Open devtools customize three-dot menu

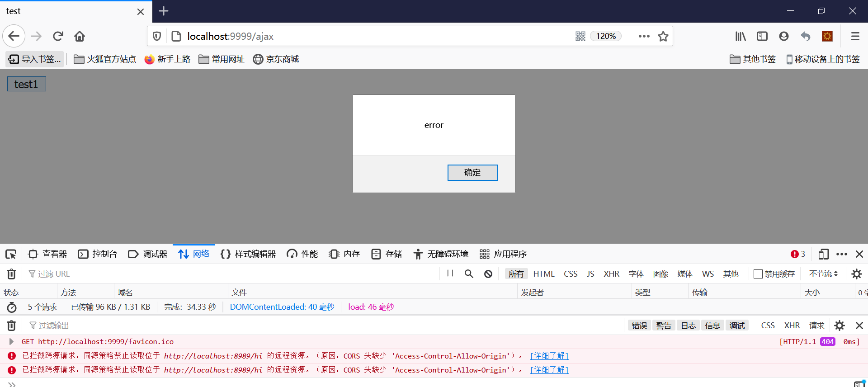click(x=842, y=254)
